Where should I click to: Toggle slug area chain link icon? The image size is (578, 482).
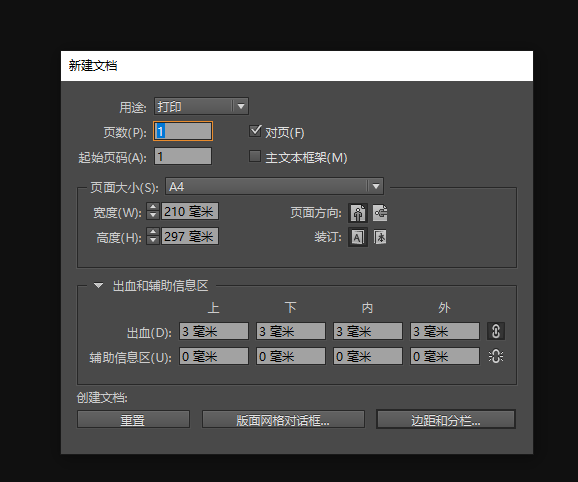pyautogui.click(x=496, y=356)
